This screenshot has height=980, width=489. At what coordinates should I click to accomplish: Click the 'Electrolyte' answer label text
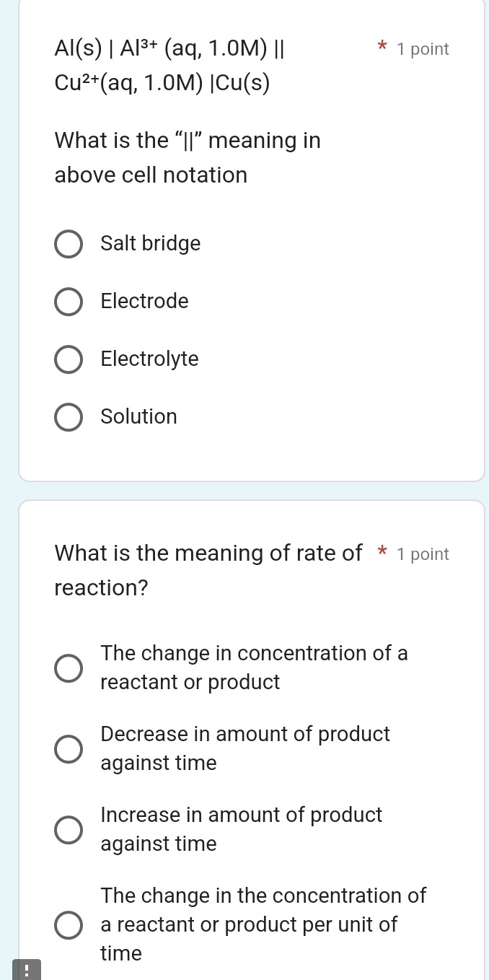[x=150, y=359]
